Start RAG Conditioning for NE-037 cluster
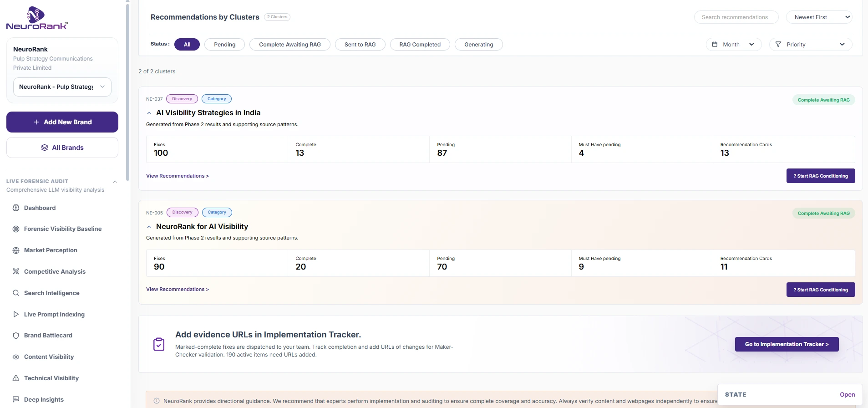 (x=821, y=176)
